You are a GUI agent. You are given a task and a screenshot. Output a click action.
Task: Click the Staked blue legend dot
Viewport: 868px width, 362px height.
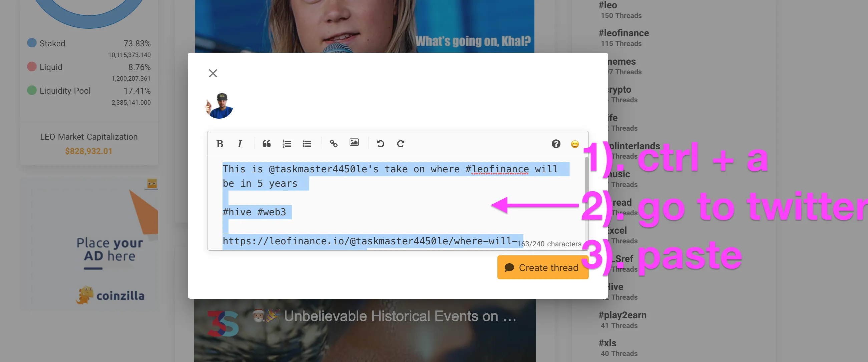(x=32, y=43)
